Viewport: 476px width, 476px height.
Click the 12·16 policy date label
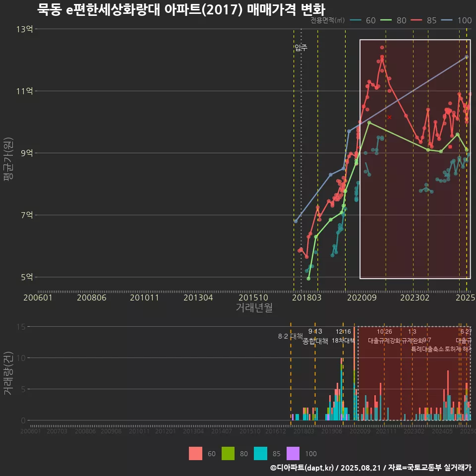pos(343,332)
